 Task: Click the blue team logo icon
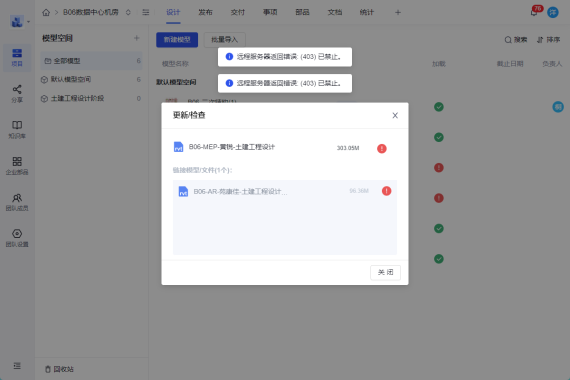coord(17,21)
